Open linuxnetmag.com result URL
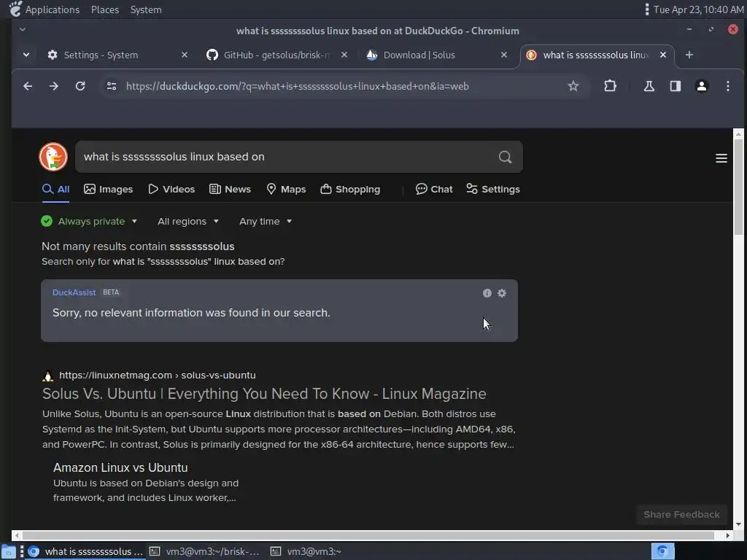This screenshot has height=560, width=747. tap(158, 376)
